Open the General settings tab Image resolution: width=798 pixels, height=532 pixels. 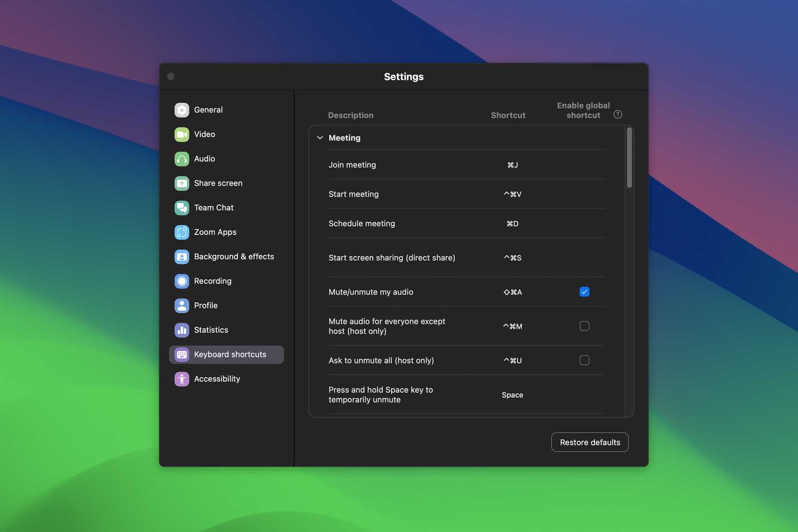point(226,110)
